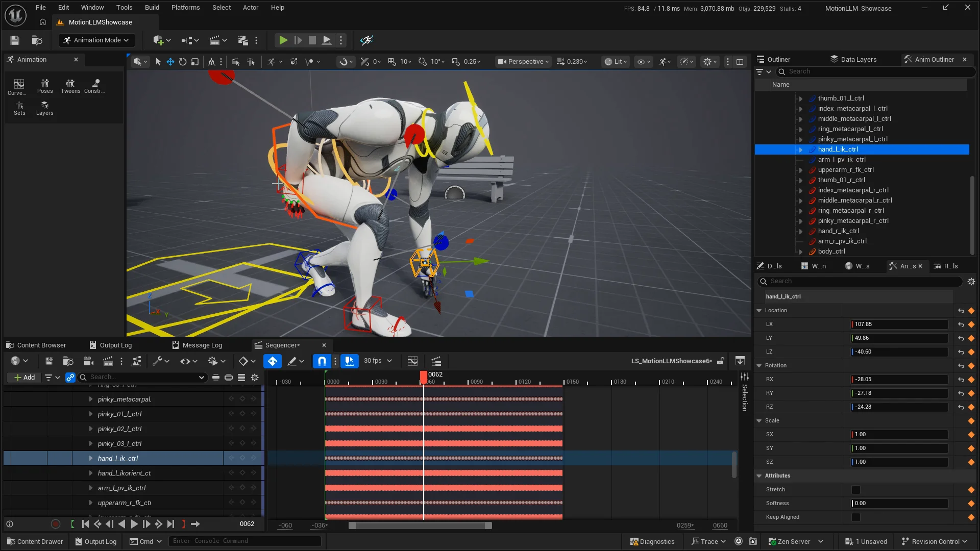This screenshot has width=980, height=551.
Task: Click the Sequencer record button
Action: click(x=56, y=524)
